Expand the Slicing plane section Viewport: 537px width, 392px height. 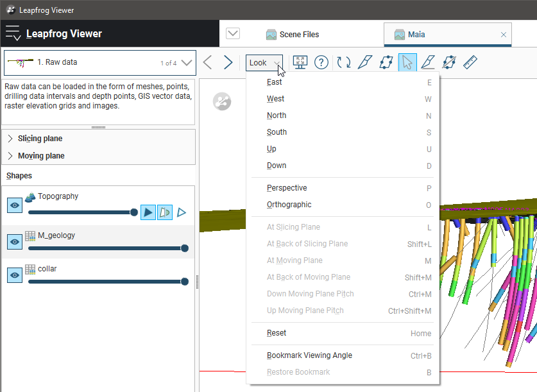coord(10,139)
